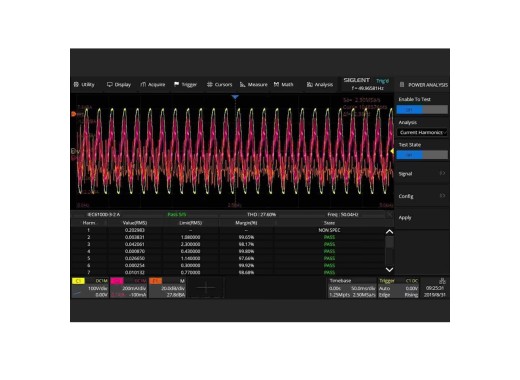
Task: Open the Trigger menu in top bar
Action: click(186, 85)
